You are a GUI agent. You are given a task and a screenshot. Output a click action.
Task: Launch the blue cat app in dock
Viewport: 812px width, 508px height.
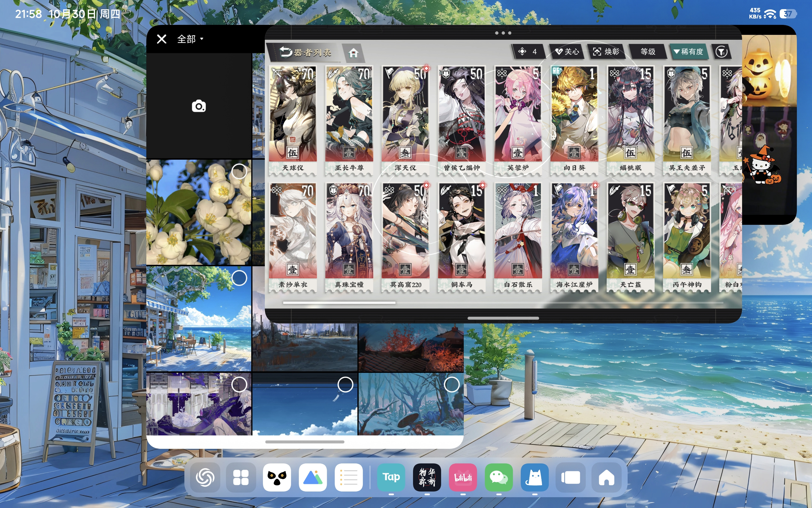(x=535, y=477)
